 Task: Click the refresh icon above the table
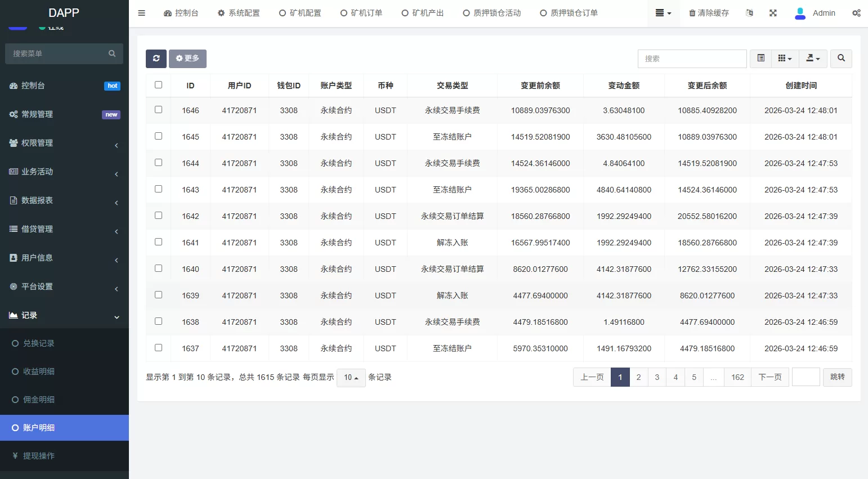pos(156,59)
